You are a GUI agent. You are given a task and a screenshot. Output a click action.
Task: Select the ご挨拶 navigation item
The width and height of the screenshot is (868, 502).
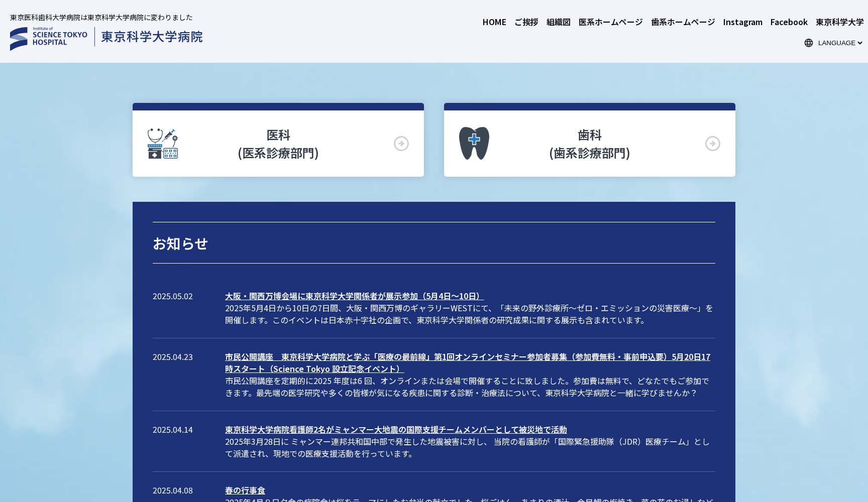526,22
